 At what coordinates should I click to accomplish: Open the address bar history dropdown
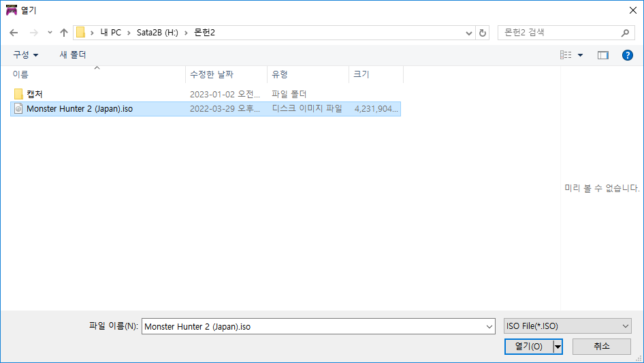[x=468, y=33]
